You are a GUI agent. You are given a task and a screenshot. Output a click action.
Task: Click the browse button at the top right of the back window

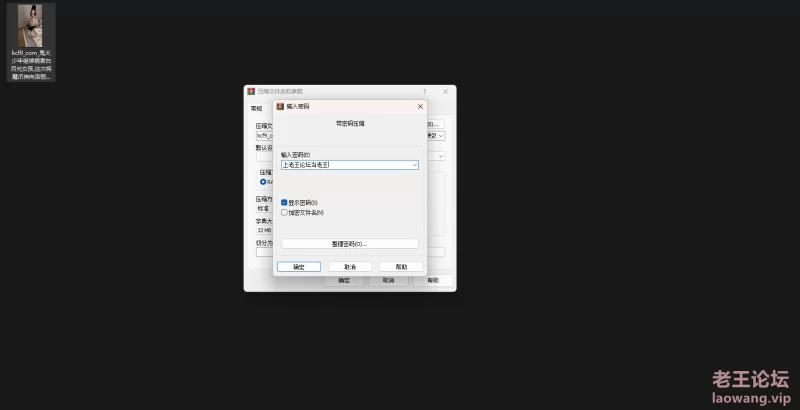[435, 124]
